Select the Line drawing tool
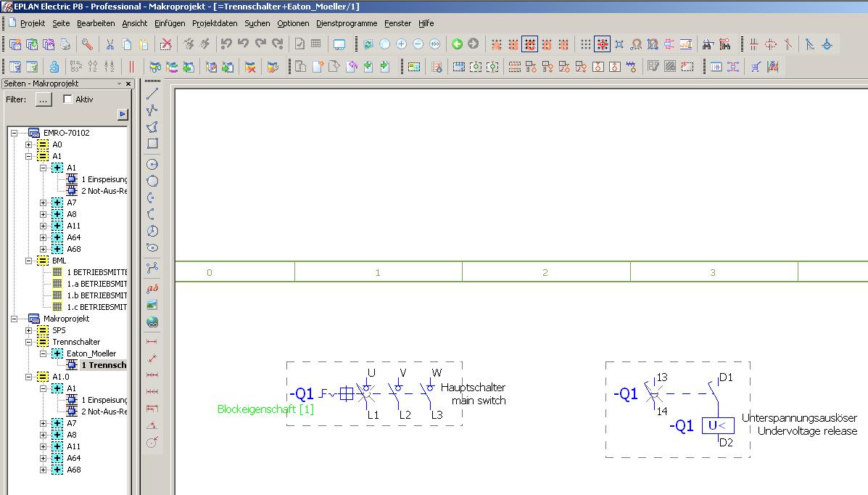The image size is (868, 495). click(152, 94)
